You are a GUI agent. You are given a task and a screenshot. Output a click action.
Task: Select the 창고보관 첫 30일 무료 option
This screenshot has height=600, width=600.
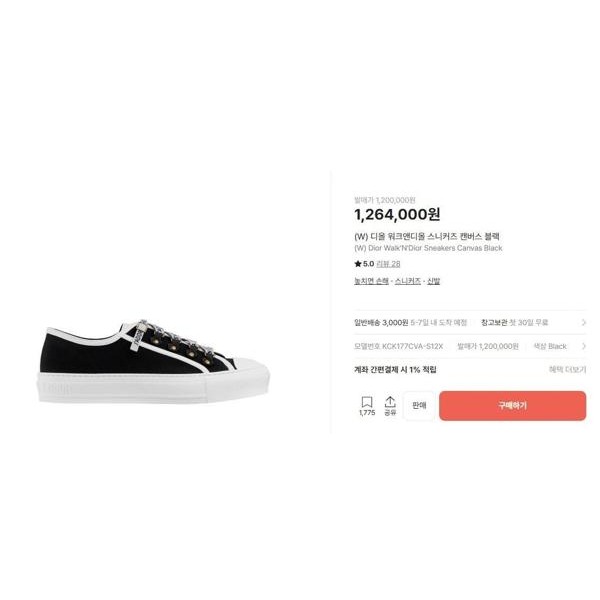(x=514, y=323)
